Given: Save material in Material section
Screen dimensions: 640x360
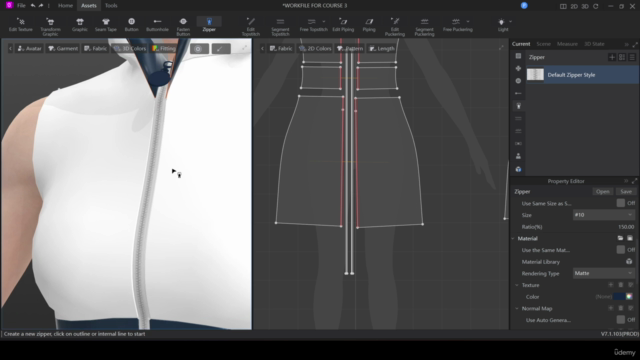Looking at the screenshot, I should [630, 238].
